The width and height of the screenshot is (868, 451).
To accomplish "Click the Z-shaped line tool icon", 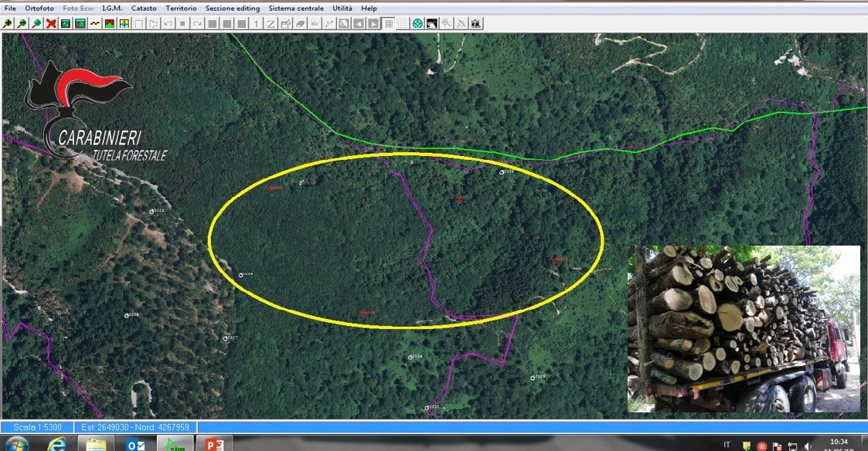I will pos(271,23).
